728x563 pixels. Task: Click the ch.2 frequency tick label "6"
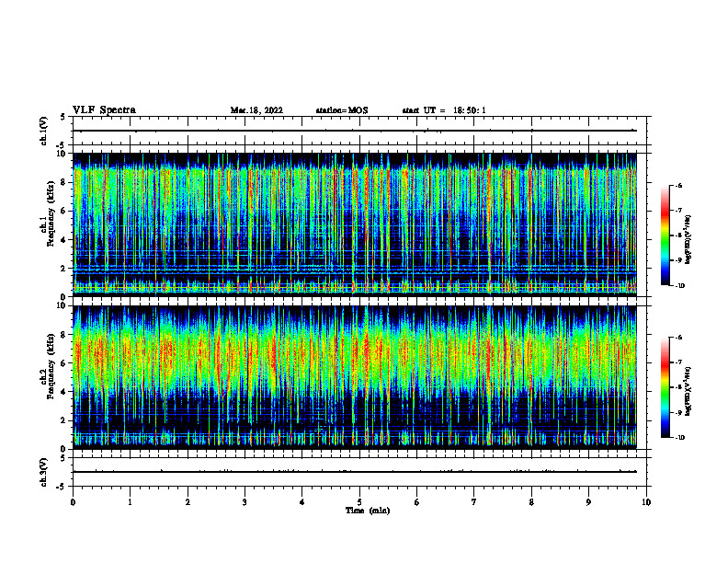coord(64,363)
